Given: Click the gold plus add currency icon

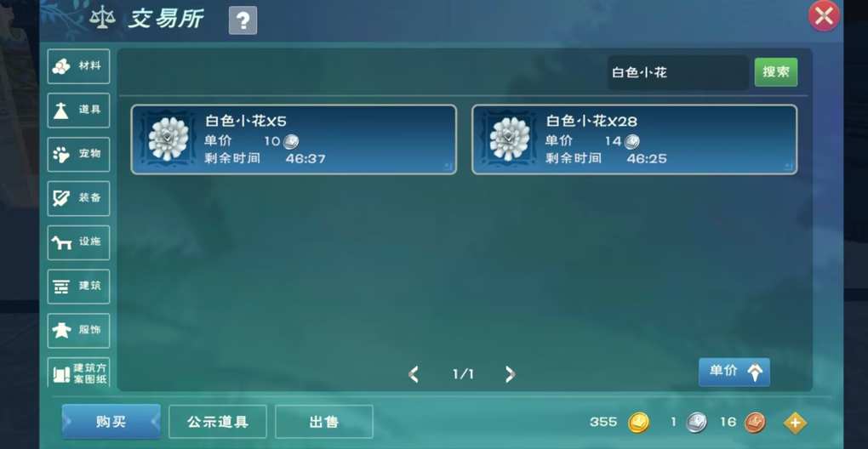Looking at the screenshot, I should point(795,423).
